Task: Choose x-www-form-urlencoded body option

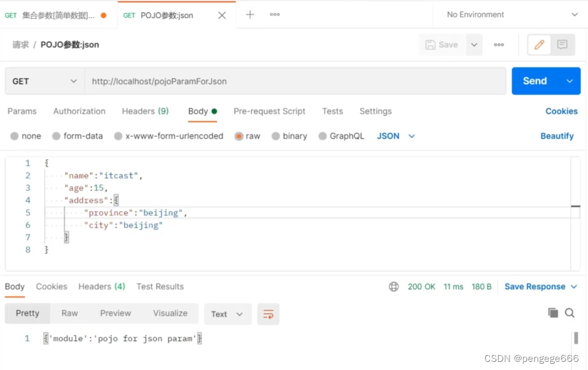Action: pos(168,136)
